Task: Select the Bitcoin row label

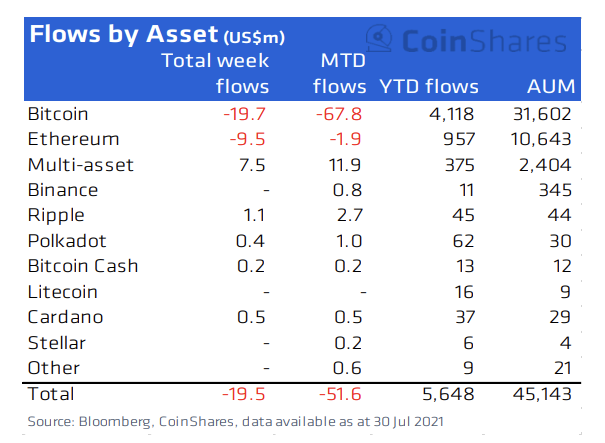Action: click(x=59, y=113)
